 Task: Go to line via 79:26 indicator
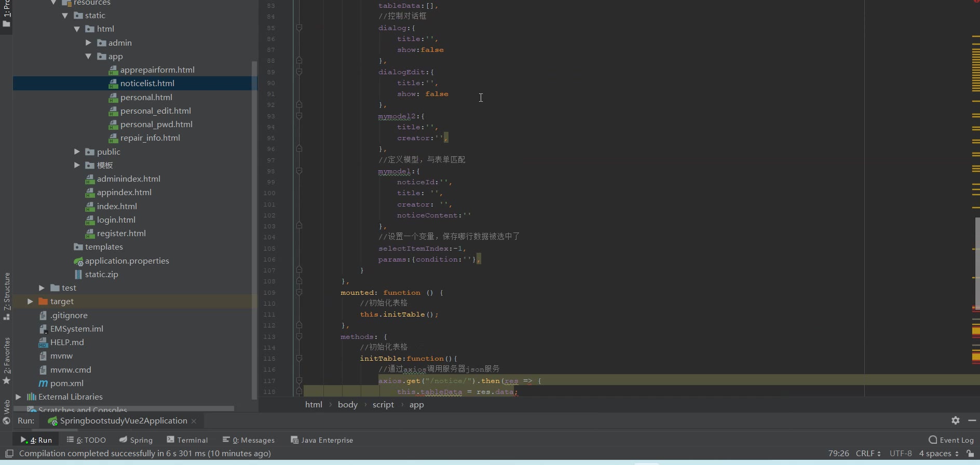coord(839,453)
